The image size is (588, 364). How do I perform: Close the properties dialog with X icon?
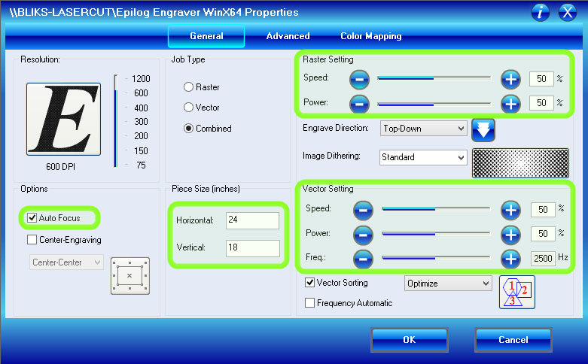point(568,12)
